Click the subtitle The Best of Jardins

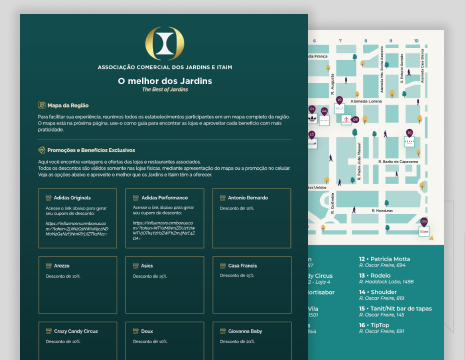point(165,89)
